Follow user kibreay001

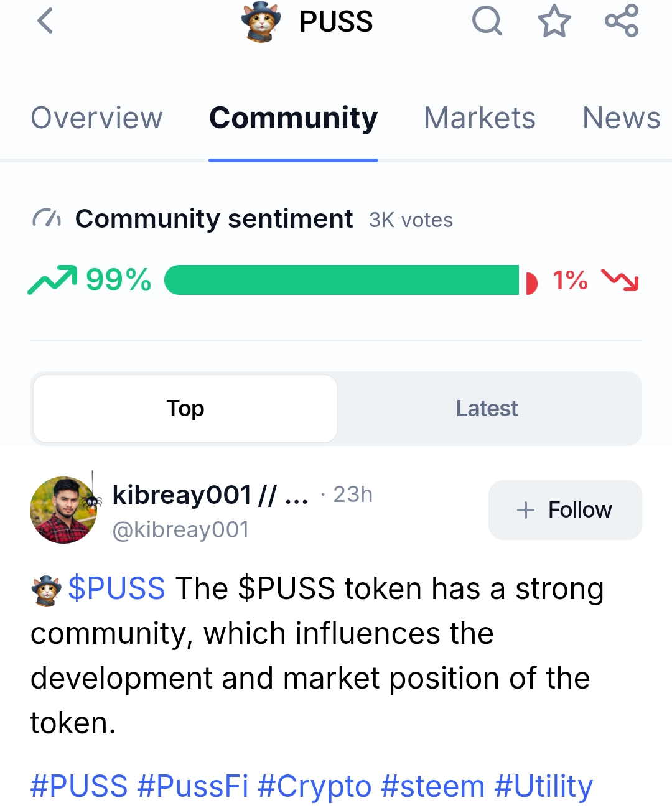pos(565,510)
